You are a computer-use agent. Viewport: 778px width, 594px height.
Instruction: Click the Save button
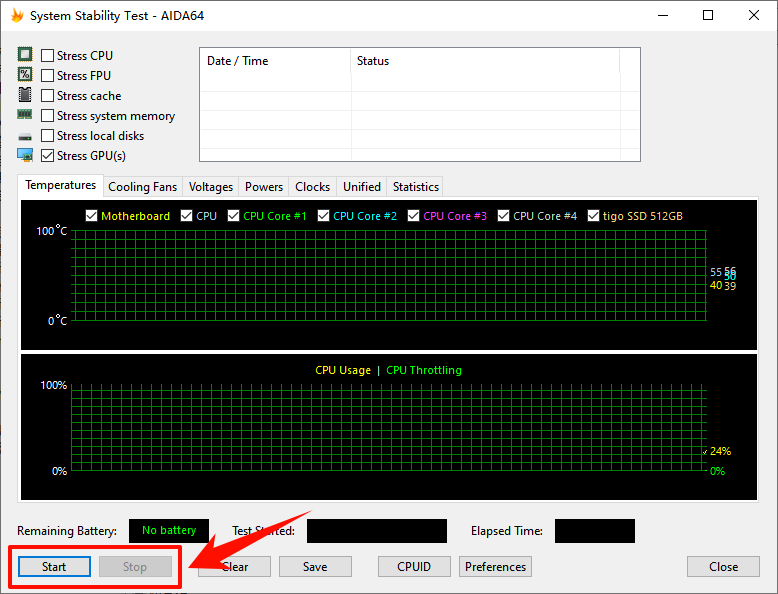point(315,567)
